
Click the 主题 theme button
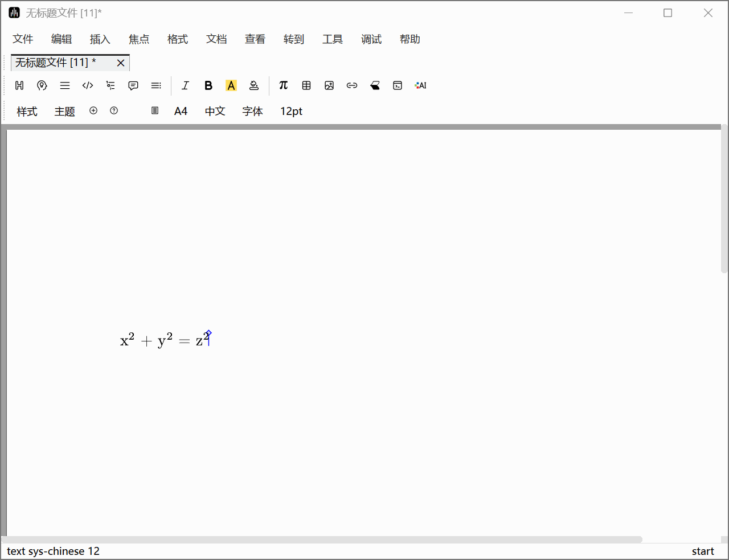[x=64, y=111]
